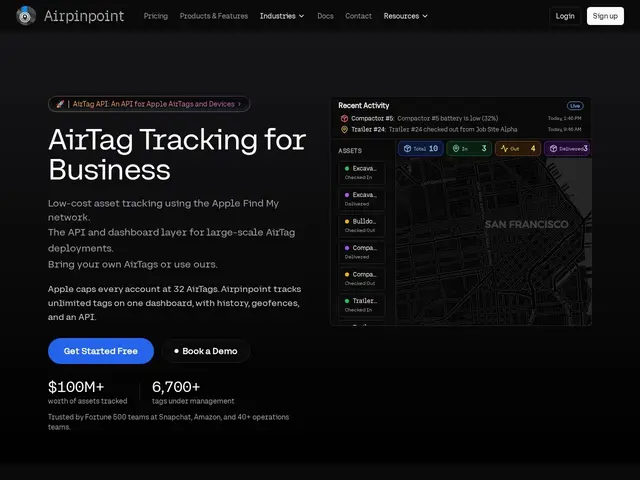Click Recent Activity heading
640x480 pixels.
click(364, 106)
